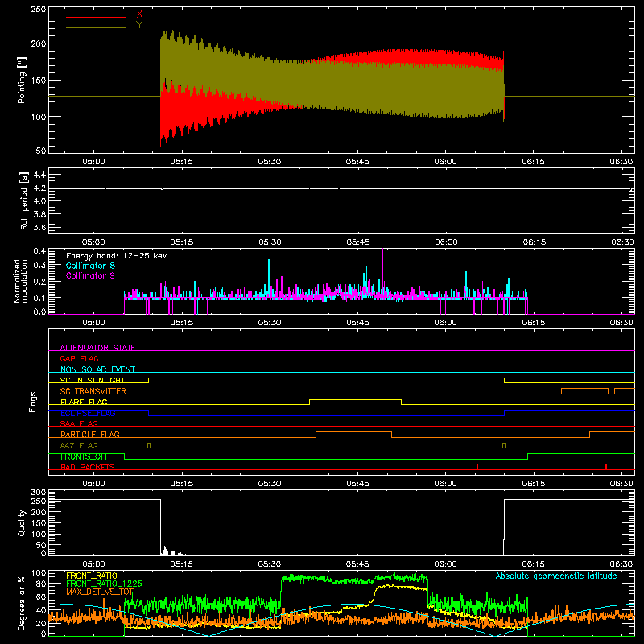Viewport: 644px width, 644px height.
Task: Click the 300 tick on Quality axis
Action: (38, 493)
